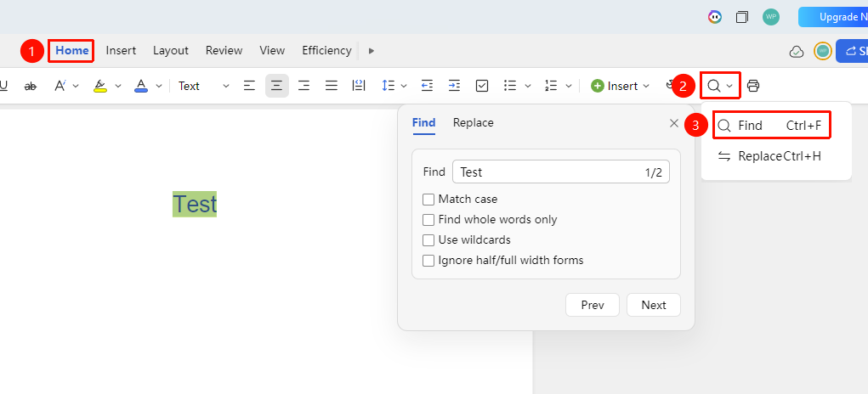Screen dimensions: 868x394
Task: Print the document with printer icon
Action: pyautogui.click(x=753, y=86)
